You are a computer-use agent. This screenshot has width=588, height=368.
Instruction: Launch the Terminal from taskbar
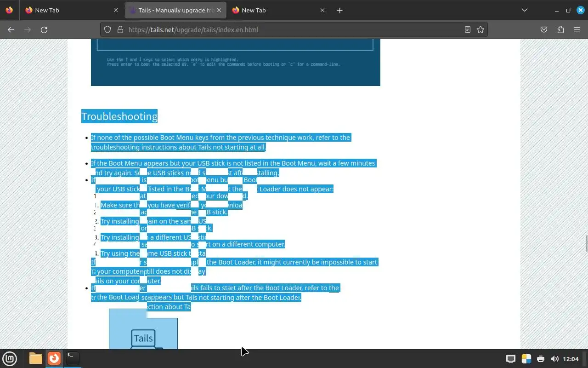coord(72,358)
